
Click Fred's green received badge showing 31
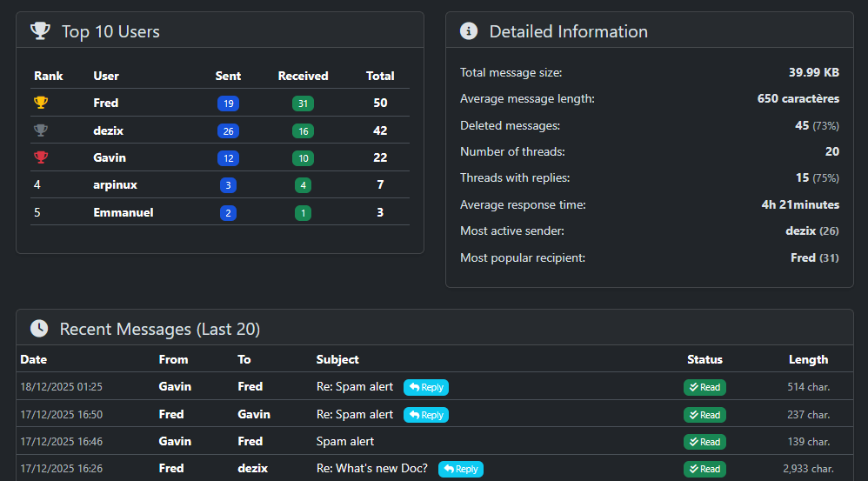click(303, 104)
